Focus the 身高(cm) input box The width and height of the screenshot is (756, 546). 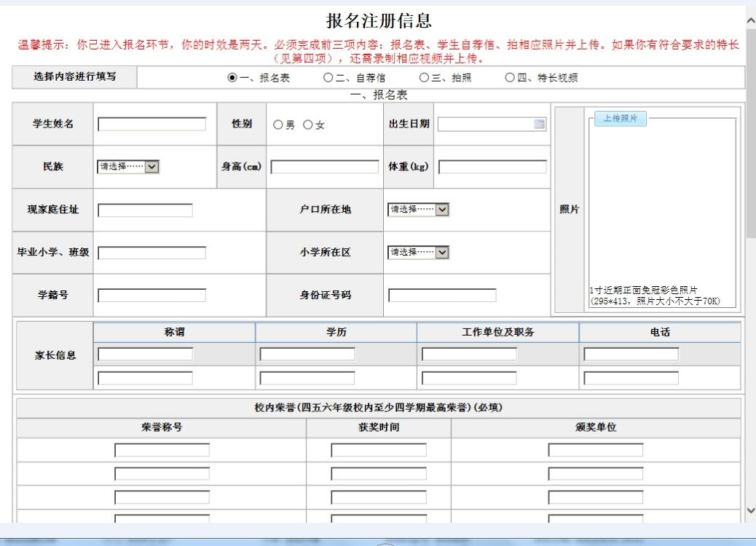325,167
